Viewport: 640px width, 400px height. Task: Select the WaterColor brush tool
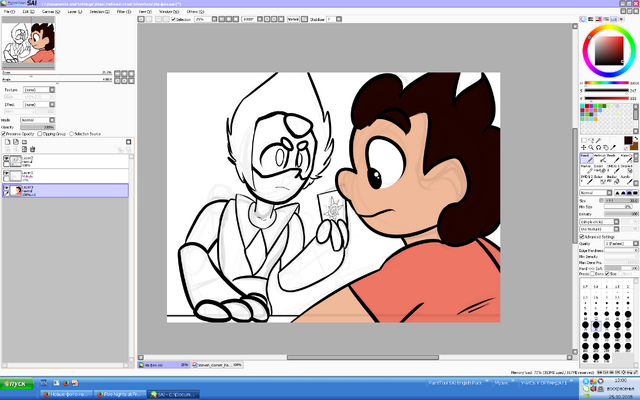coord(625,158)
